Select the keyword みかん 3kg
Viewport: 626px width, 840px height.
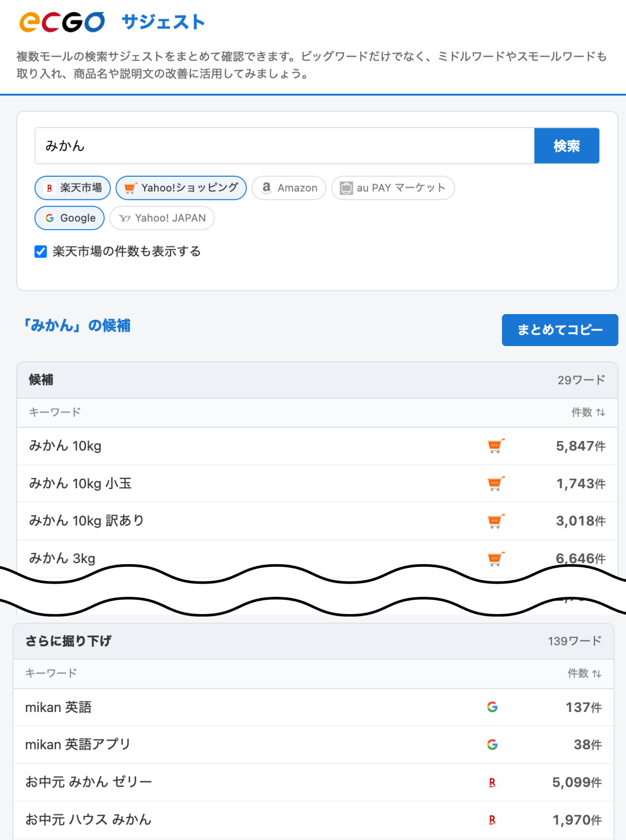pos(62,558)
